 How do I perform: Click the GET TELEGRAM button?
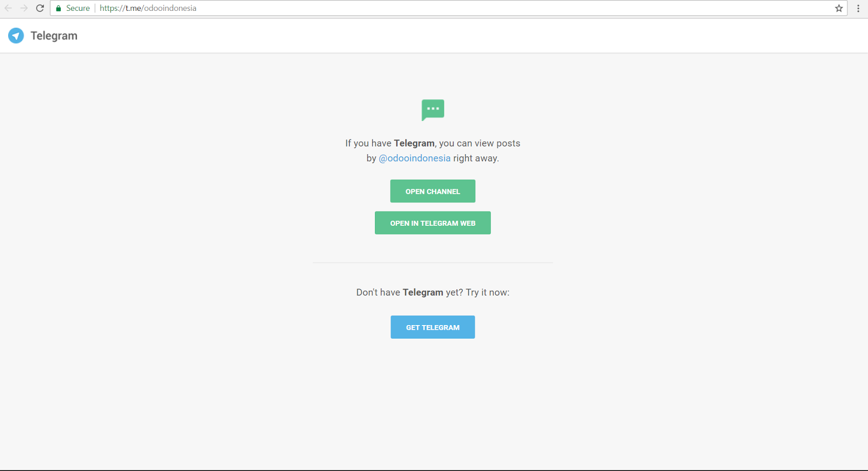[x=433, y=327]
